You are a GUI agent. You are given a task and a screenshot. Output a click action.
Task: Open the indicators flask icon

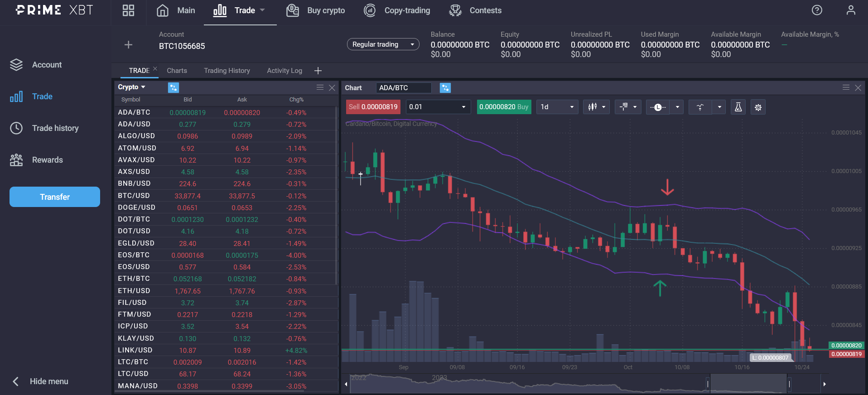738,107
